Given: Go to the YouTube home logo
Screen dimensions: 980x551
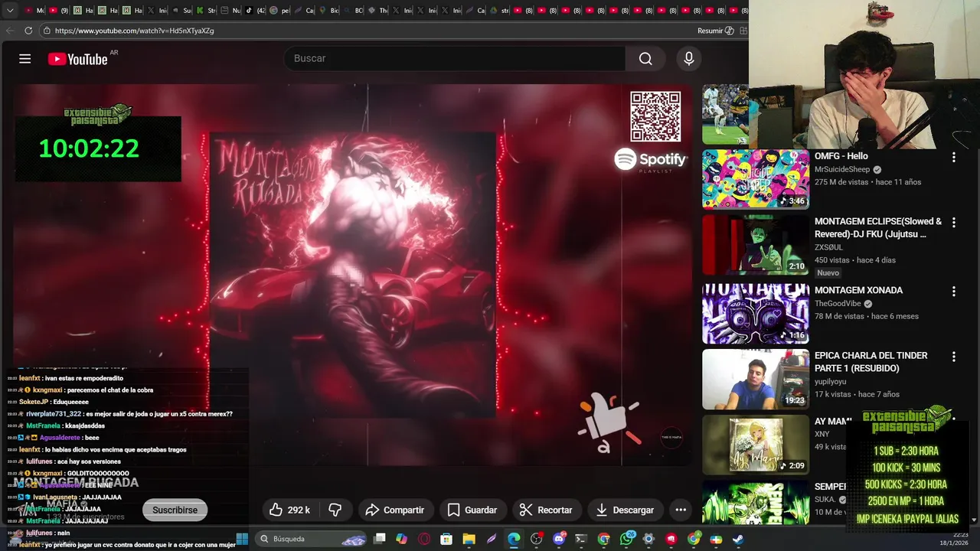Looking at the screenshot, I should coord(77,59).
